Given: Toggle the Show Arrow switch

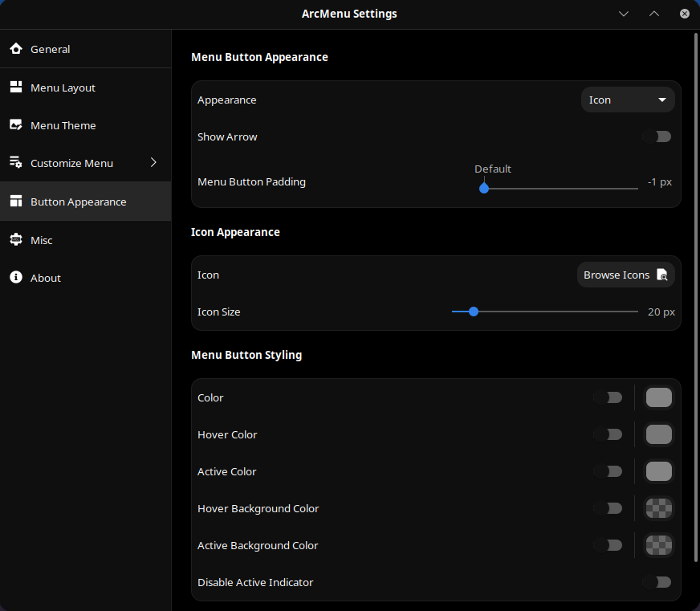Looking at the screenshot, I should pos(657,136).
